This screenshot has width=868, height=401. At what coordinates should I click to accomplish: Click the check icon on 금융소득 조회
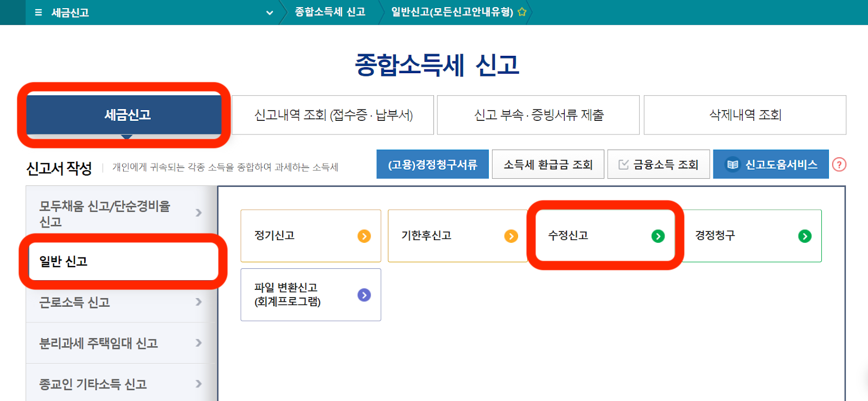[623, 164]
